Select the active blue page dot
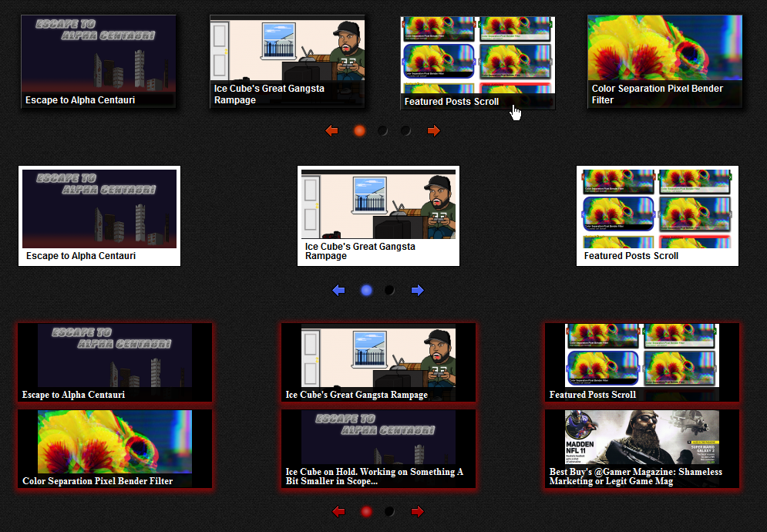This screenshot has width=767, height=532. (366, 291)
